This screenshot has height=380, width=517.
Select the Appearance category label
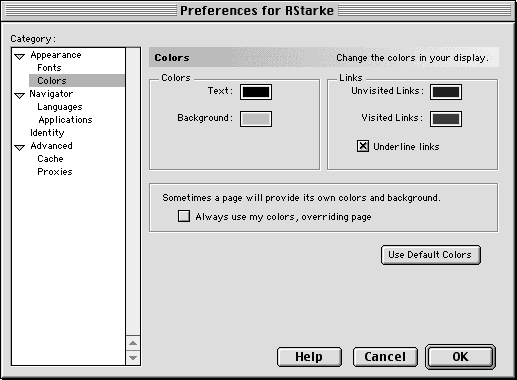click(x=56, y=55)
